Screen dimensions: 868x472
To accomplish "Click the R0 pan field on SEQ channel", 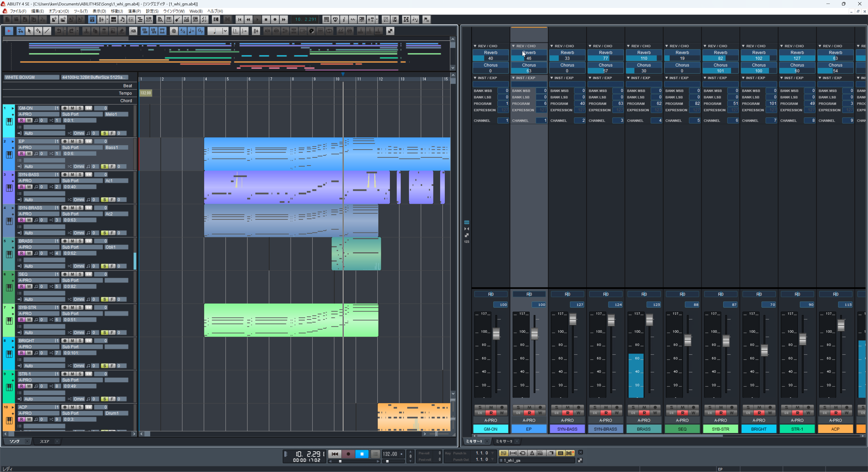I will click(682, 294).
